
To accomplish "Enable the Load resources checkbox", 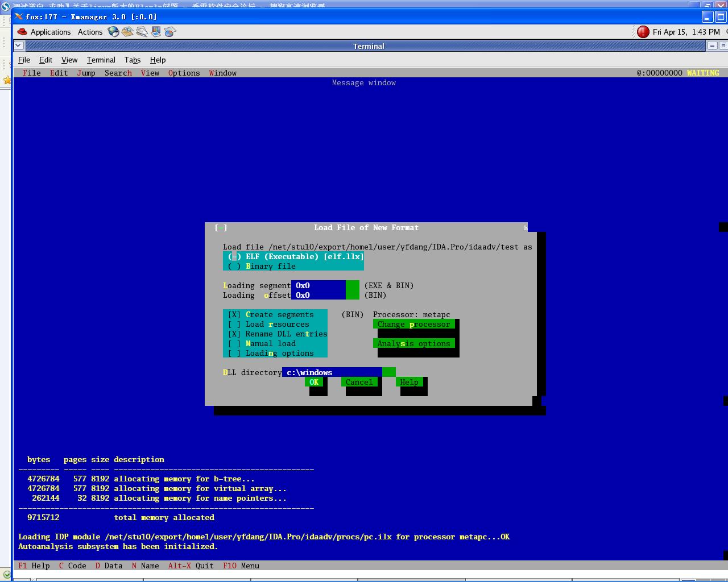I will 268,324.
